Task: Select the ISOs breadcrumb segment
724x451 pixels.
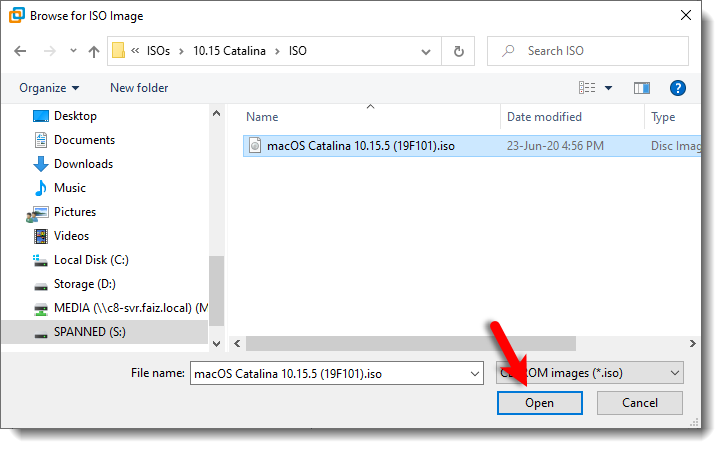Action: coord(158,51)
